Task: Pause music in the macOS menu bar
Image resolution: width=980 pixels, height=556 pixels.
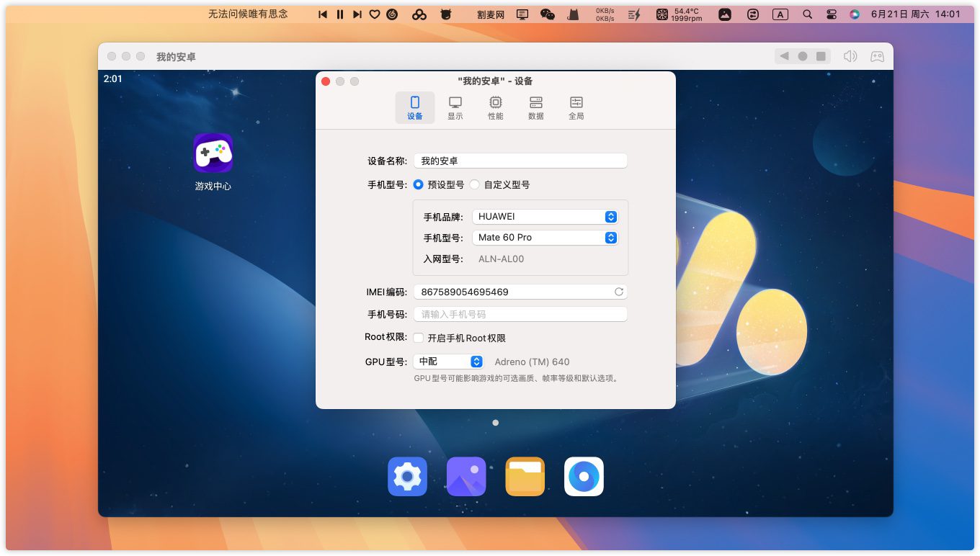Action: [x=340, y=14]
